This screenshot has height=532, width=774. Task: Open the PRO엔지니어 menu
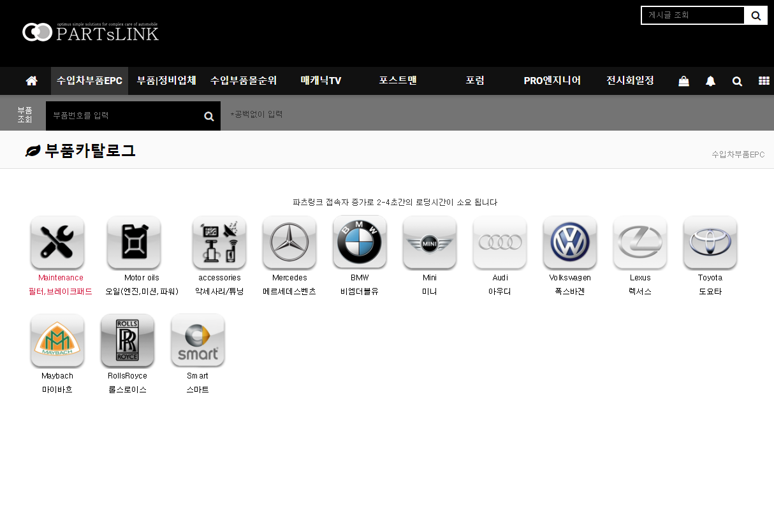pos(552,81)
